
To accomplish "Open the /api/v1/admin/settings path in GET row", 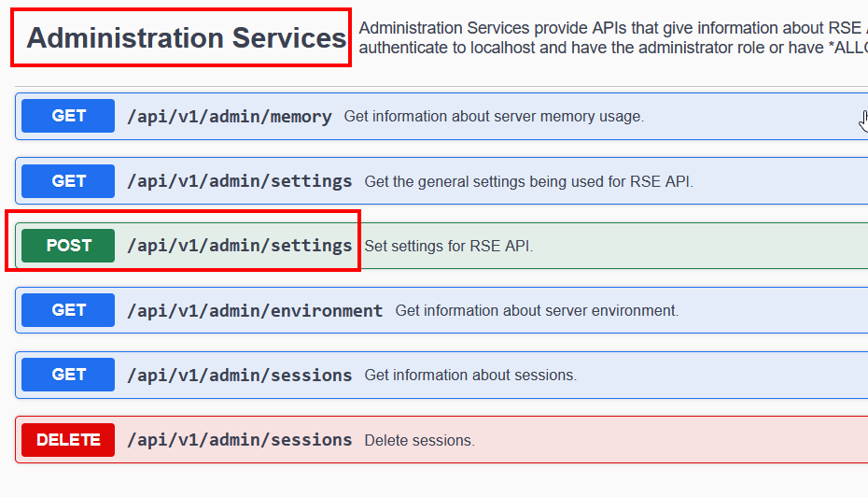I will tap(239, 181).
